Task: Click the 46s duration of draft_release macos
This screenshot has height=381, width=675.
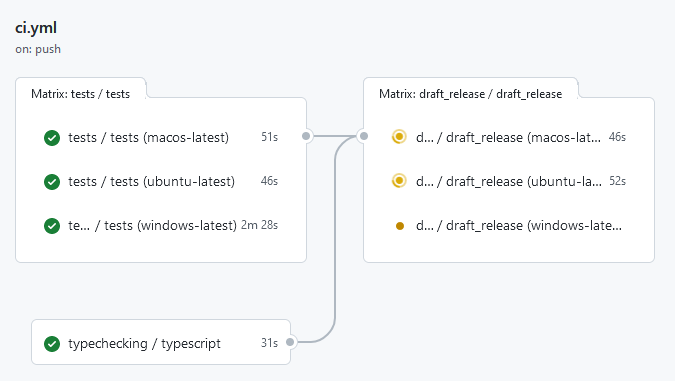Action: click(617, 137)
